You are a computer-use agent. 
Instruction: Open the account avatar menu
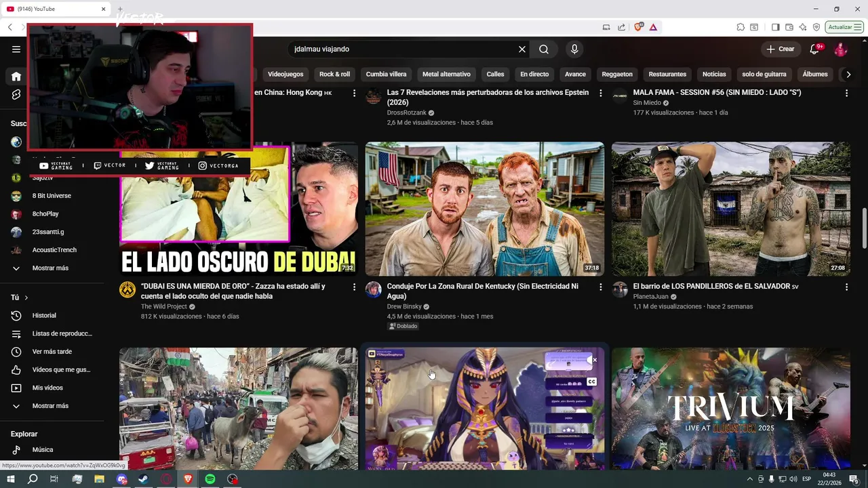point(841,49)
